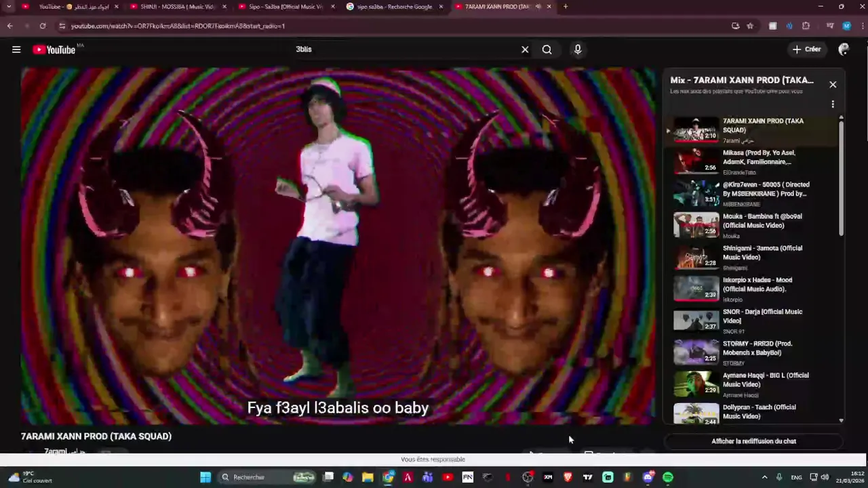The image size is (868, 488).
Task: Click the video player to pause
Action: click(338, 245)
